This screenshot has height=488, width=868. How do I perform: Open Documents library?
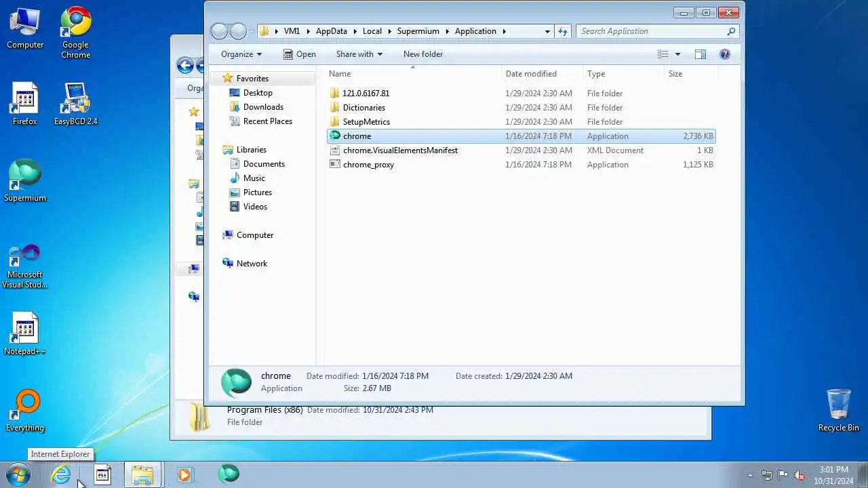click(264, 164)
